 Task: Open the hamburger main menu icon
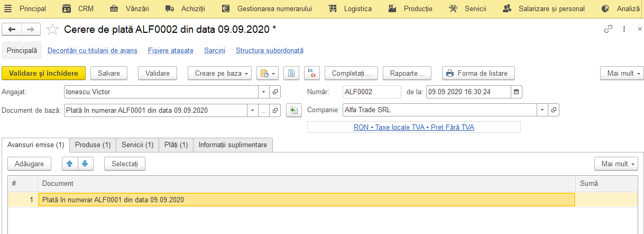[x=8, y=8]
